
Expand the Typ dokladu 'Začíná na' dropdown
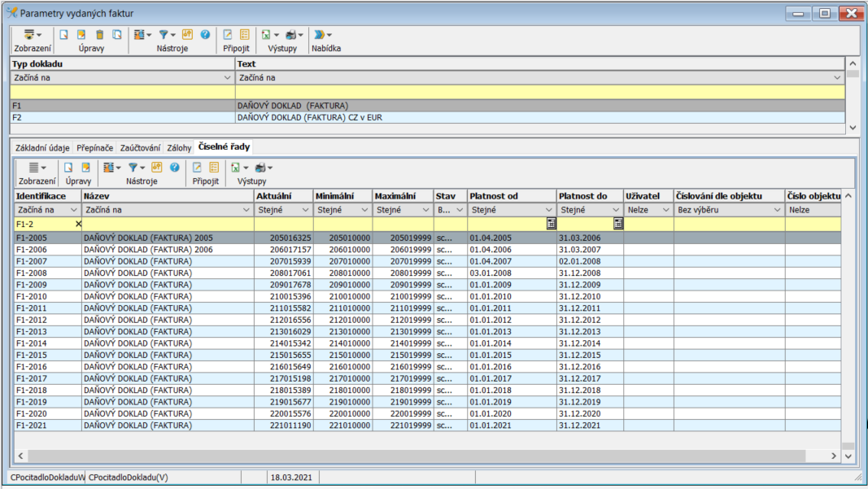tap(227, 77)
